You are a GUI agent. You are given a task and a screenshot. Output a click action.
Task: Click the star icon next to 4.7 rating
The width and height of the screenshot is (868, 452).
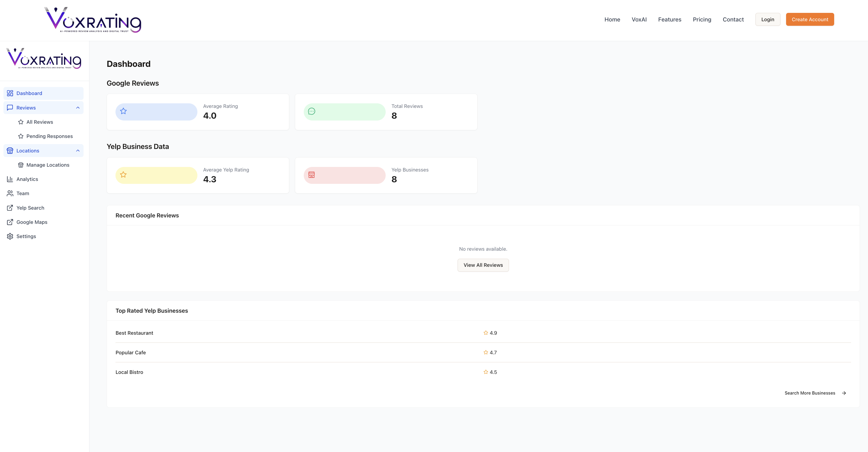[486, 352]
